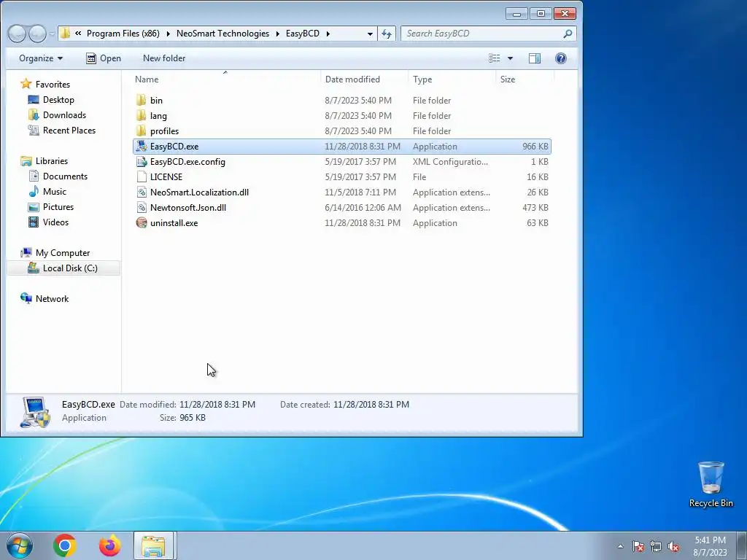
Task: Open the Organize dropdown menu
Action: (x=41, y=58)
